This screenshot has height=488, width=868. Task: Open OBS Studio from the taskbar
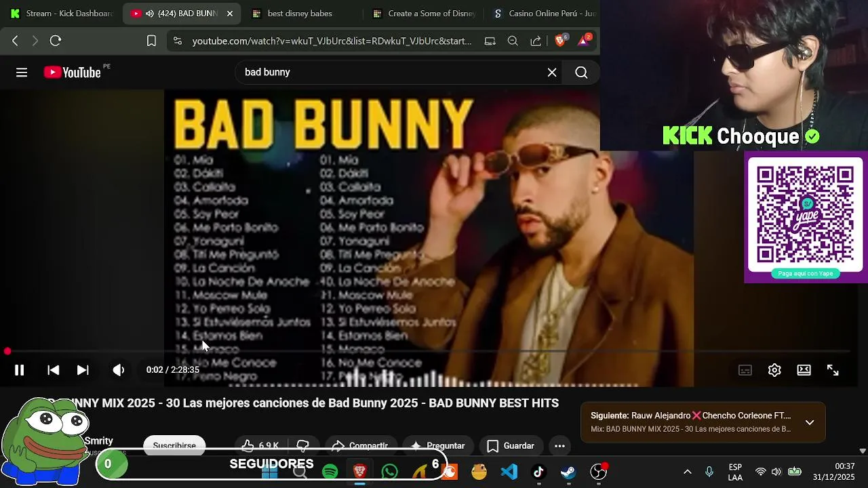598,471
